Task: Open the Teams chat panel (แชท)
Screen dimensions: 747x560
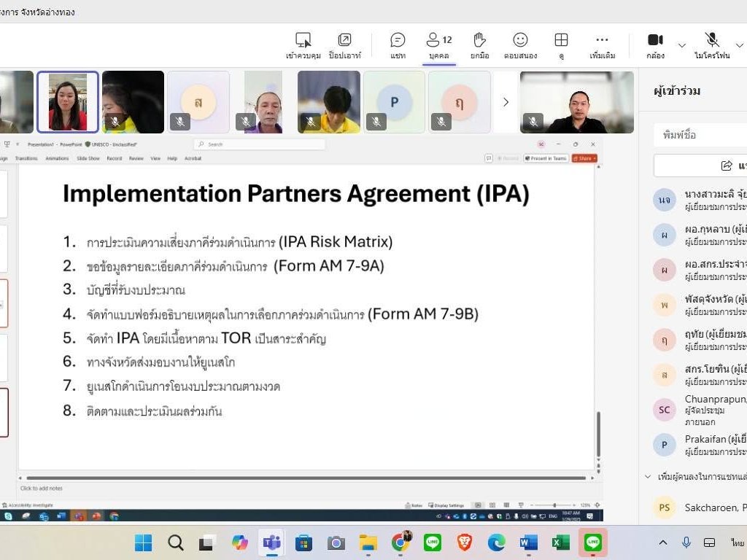Action: 398,46
